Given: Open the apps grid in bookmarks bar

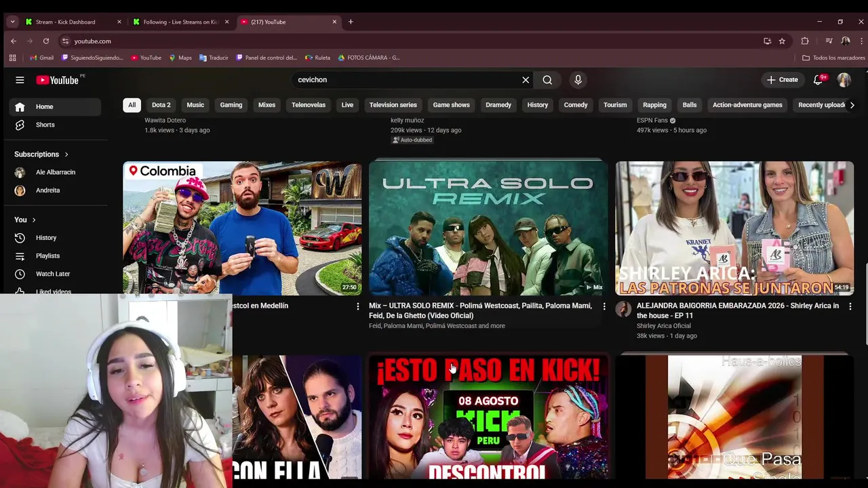Looking at the screenshot, I should [x=12, y=58].
